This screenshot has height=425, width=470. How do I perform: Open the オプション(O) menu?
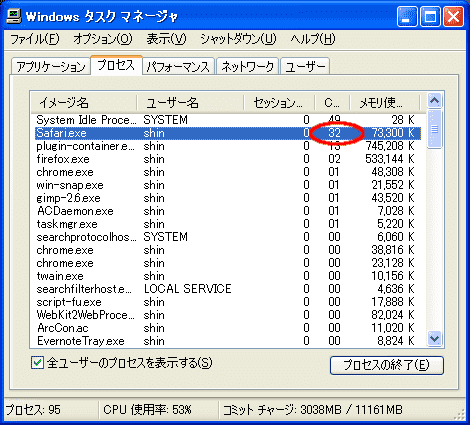[103, 39]
